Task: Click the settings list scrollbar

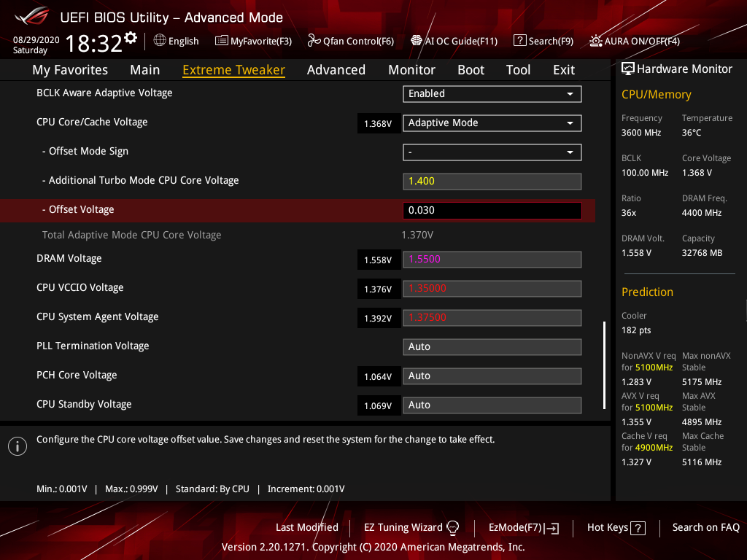Action: pyautogui.click(x=604, y=365)
